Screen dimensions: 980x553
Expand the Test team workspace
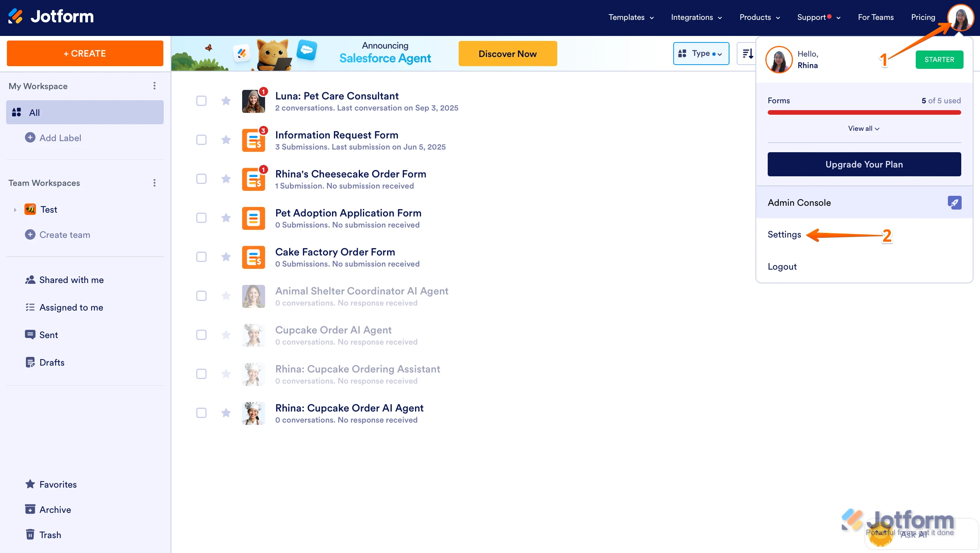point(15,209)
